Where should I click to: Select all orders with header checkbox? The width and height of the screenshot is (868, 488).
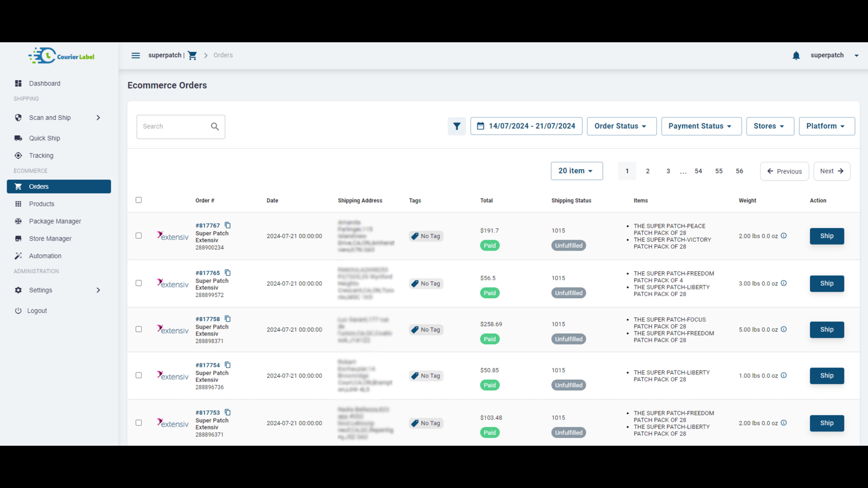139,200
